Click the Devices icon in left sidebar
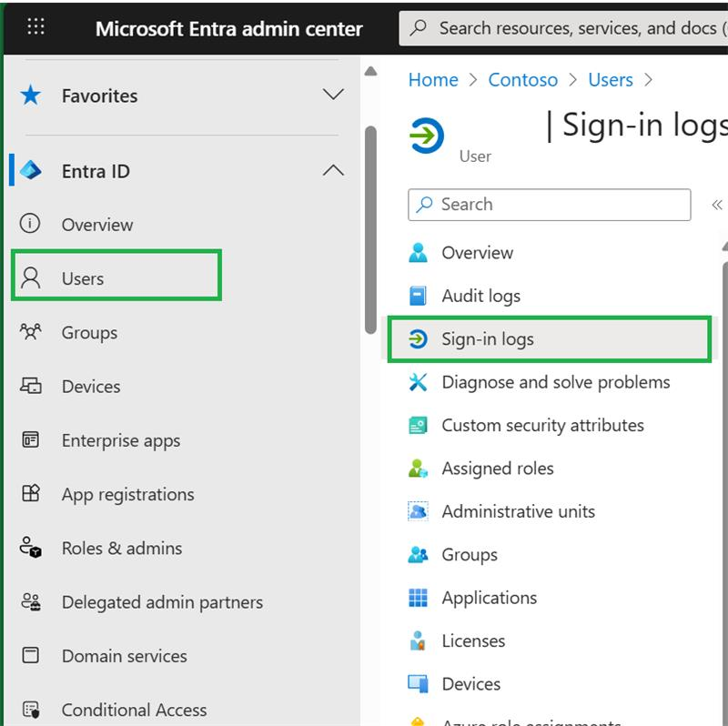The image size is (728, 726). coord(31,386)
